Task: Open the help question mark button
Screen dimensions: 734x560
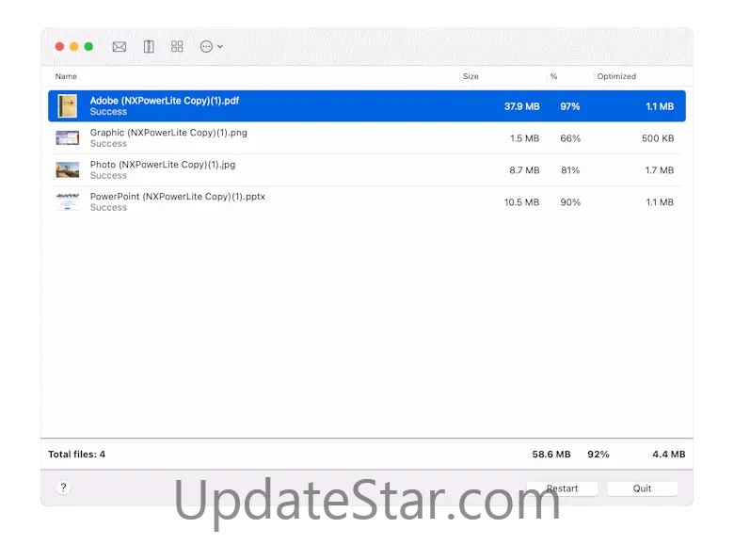Action: point(64,488)
